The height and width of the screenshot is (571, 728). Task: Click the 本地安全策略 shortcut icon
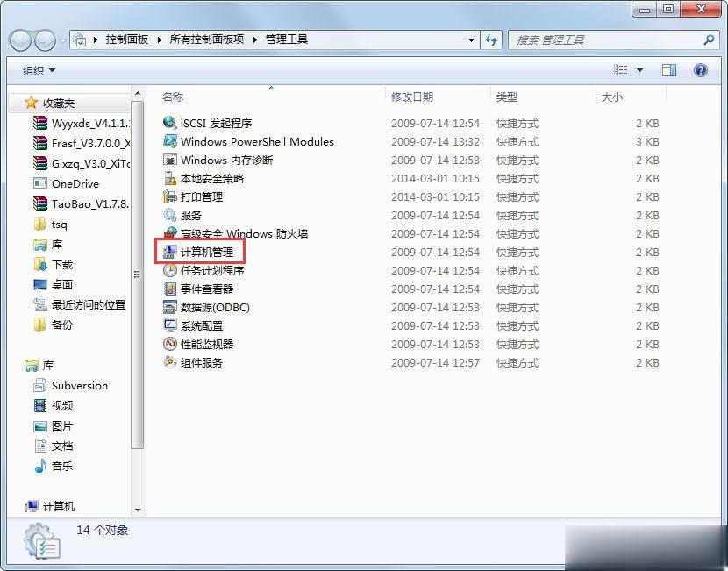(170, 178)
